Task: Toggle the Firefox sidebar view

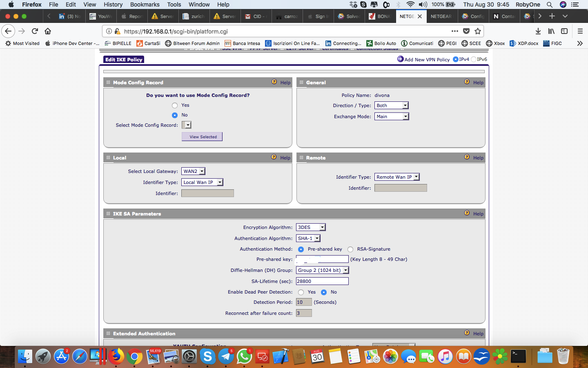Action: [564, 31]
